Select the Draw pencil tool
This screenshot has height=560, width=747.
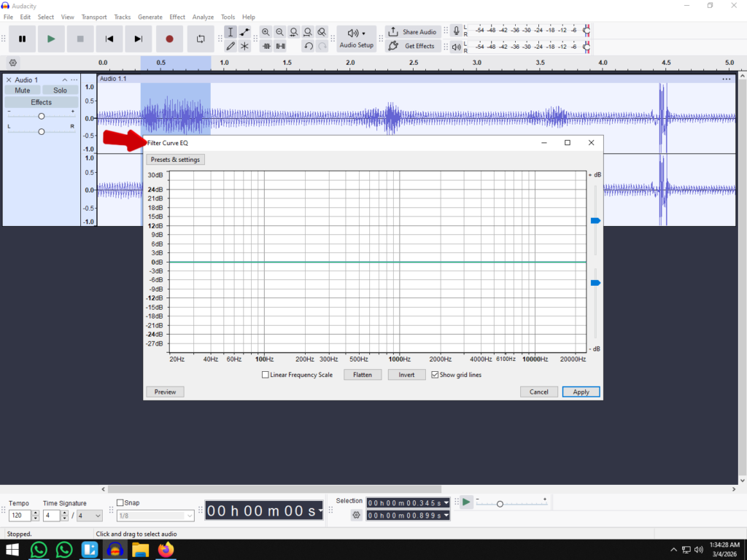click(231, 46)
